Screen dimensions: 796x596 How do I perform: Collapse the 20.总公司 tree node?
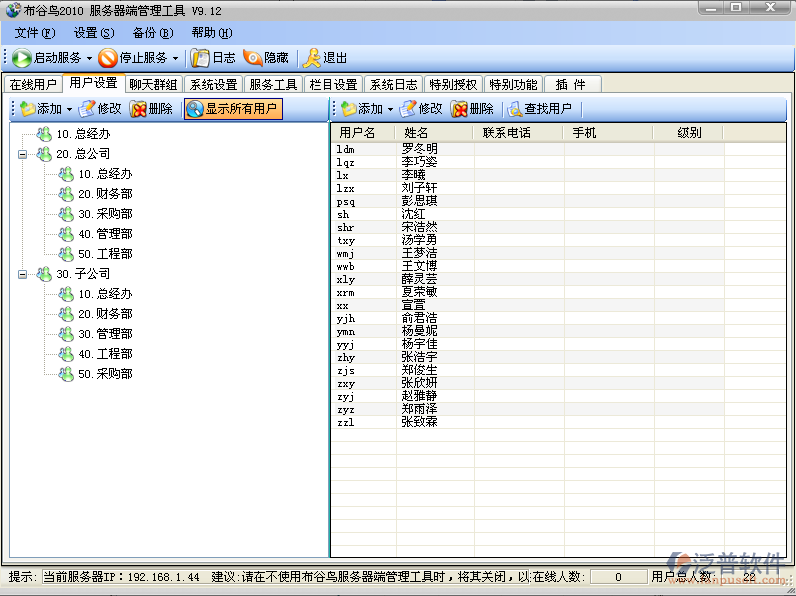(22, 154)
